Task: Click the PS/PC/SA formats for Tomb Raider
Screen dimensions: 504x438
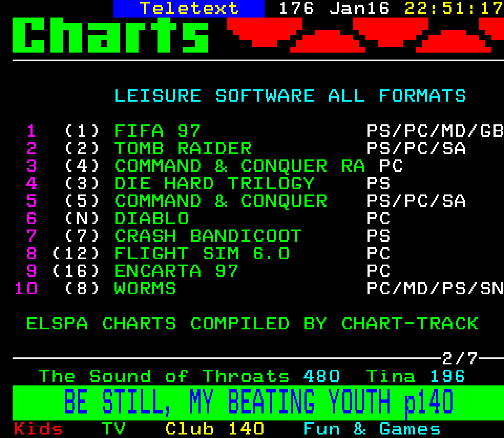Action: 416,149
